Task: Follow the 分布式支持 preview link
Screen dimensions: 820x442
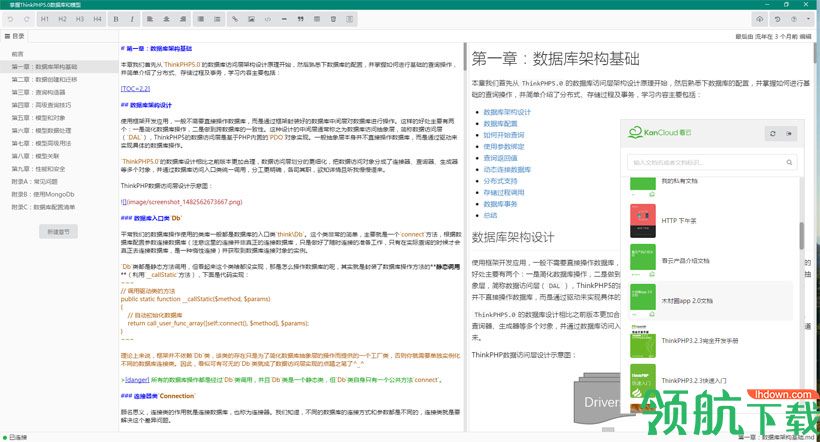Action: coord(500,181)
